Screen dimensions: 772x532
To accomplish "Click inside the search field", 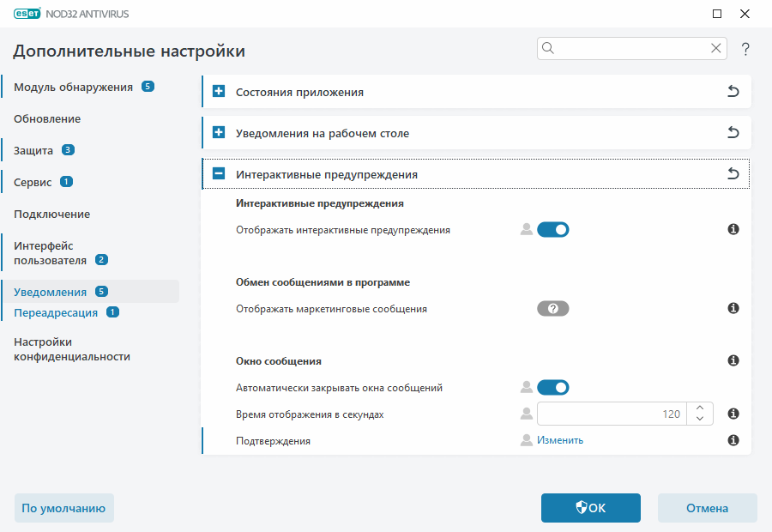I will click(x=626, y=48).
